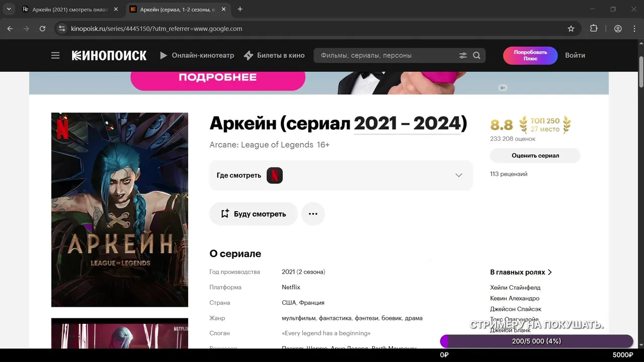Image resolution: width=644 pixels, height=362 pixels.
Task: Click Оценить сериал button
Action: pyautogui.click(x=535, y=155)
